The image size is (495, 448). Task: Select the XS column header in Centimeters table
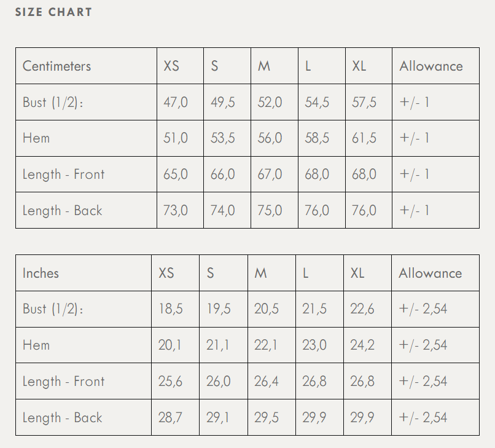171,66
